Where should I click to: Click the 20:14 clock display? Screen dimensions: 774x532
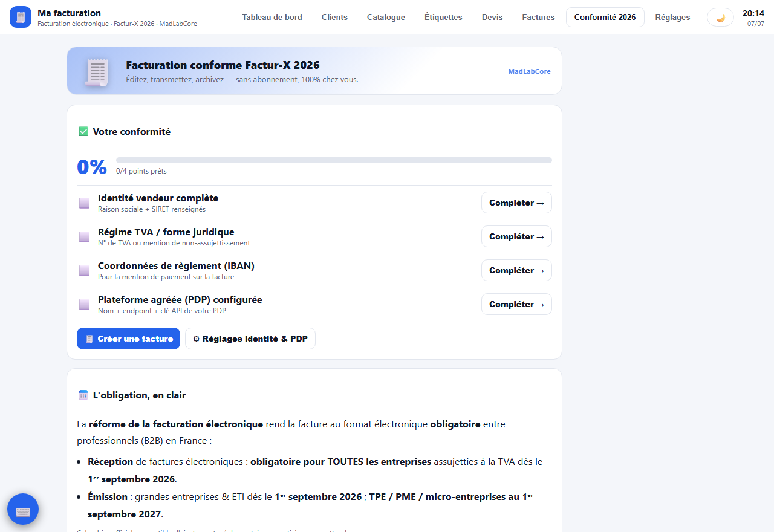pos(753,13)
